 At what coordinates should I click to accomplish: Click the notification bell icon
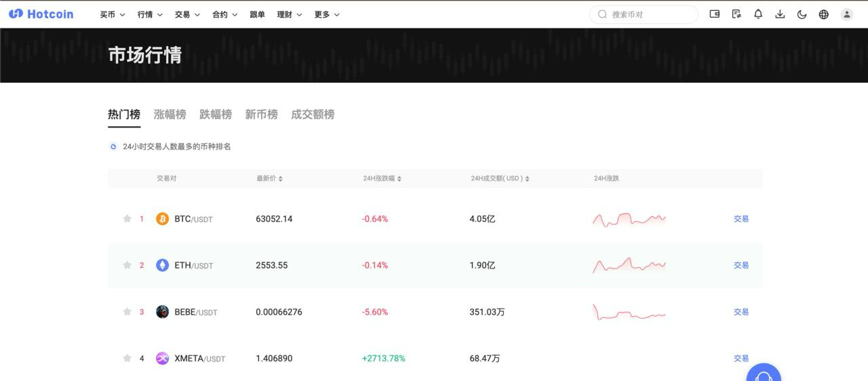pyautogui.click(x=758, y=14)
